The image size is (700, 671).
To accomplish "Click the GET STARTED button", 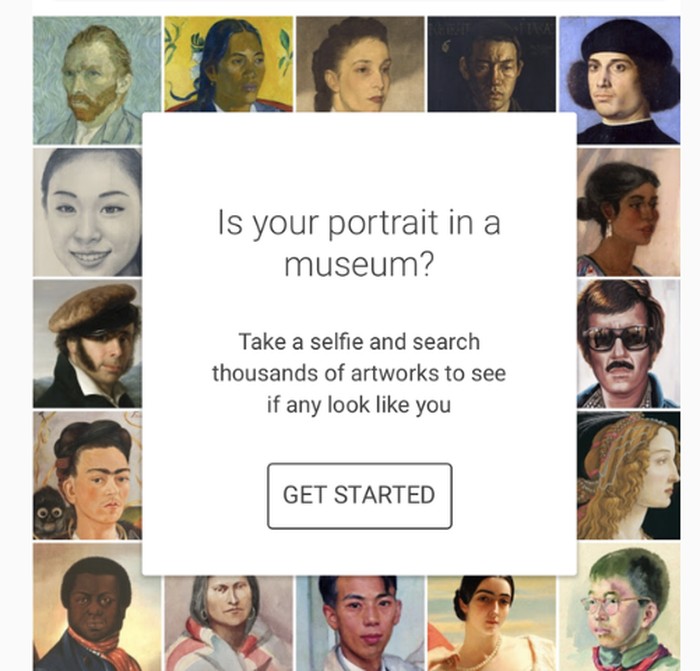I will pos(359,496).
